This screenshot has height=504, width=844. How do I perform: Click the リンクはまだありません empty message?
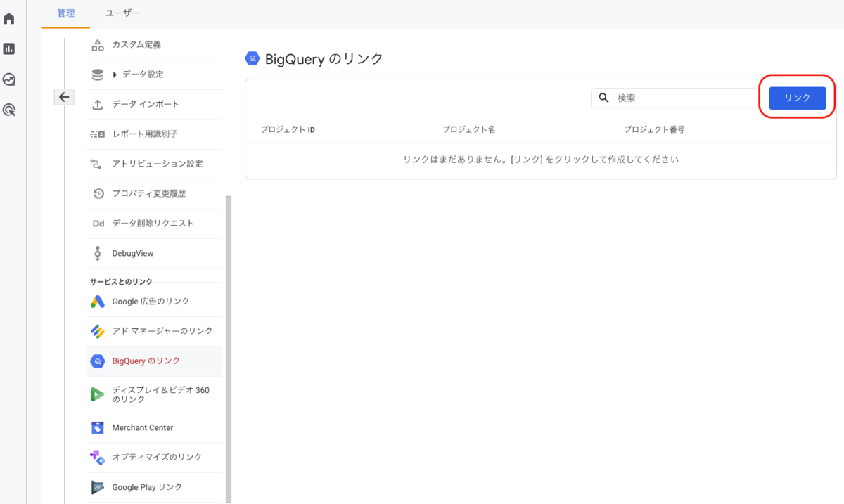541,160
